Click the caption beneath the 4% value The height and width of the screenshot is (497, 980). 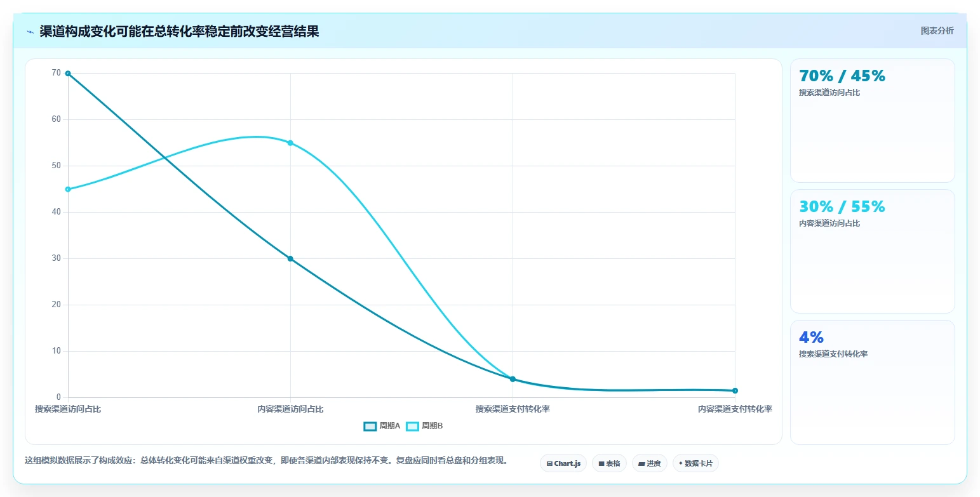pyautogui.click(x=833, y=354)
